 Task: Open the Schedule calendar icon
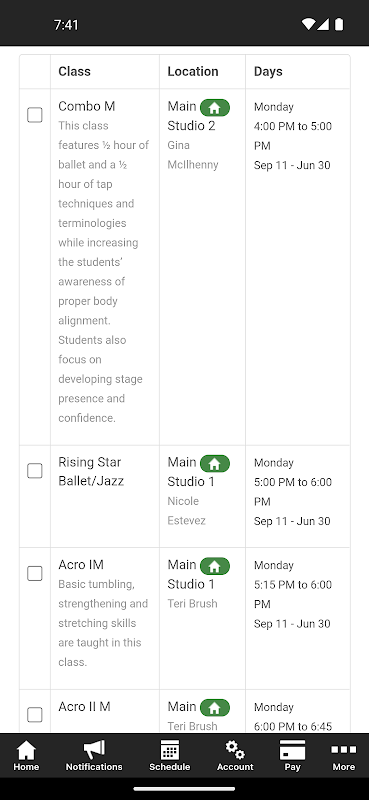169,750
